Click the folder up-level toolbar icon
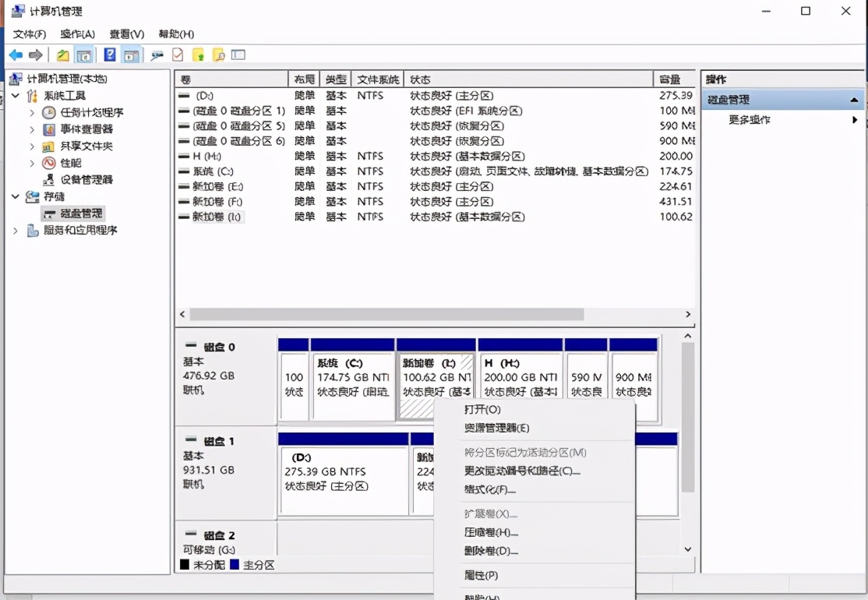This screenshot has height=600, width=868. [x=63, y=55]
